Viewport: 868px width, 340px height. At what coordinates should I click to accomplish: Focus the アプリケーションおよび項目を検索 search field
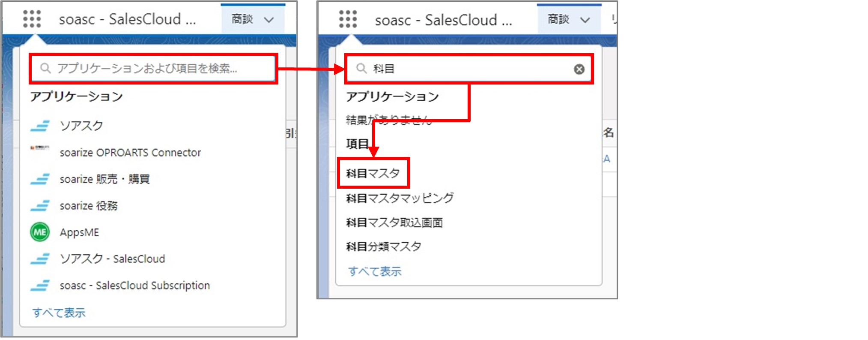tap(153, 69)
